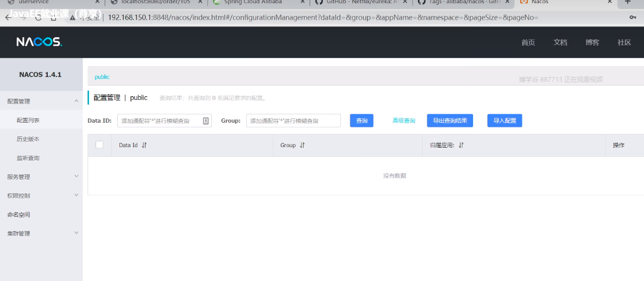
Task: Tick the select-all checkbox in the table header
Action: (x=99, y=144)
